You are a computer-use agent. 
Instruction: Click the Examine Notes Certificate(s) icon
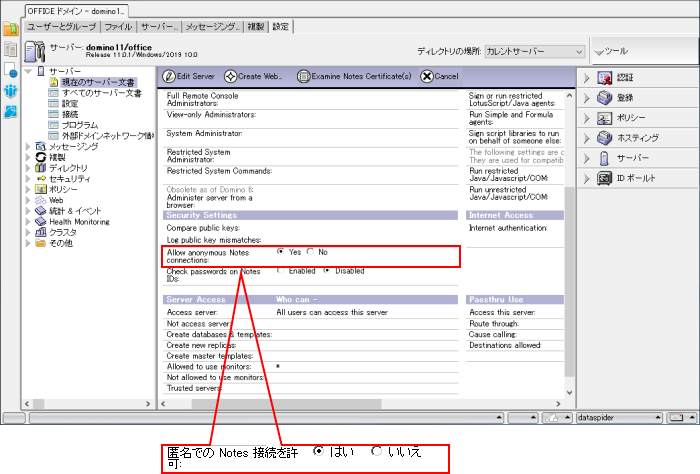(x=303, y=76)
